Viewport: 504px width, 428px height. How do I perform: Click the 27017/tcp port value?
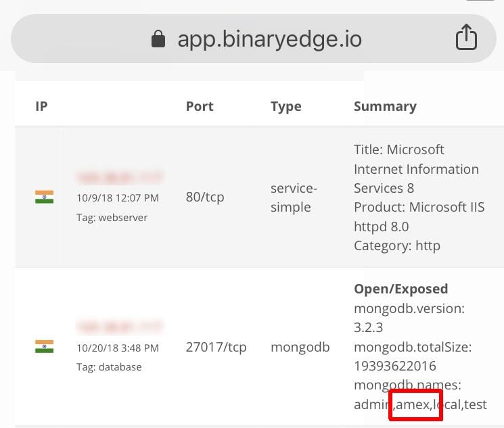pyautogui.click(x=216, y=348)
